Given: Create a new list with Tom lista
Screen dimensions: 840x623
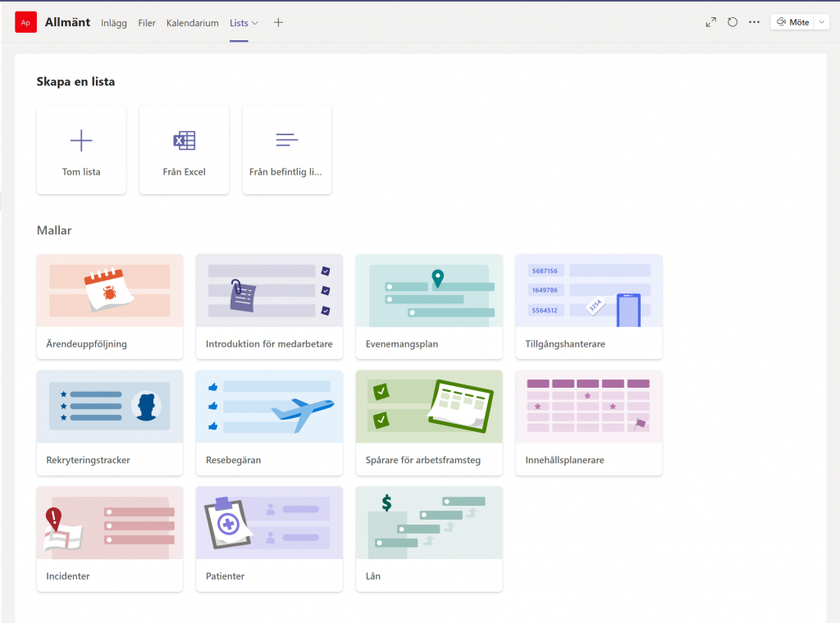Looking at the screenshot, I should click(81, 149).
